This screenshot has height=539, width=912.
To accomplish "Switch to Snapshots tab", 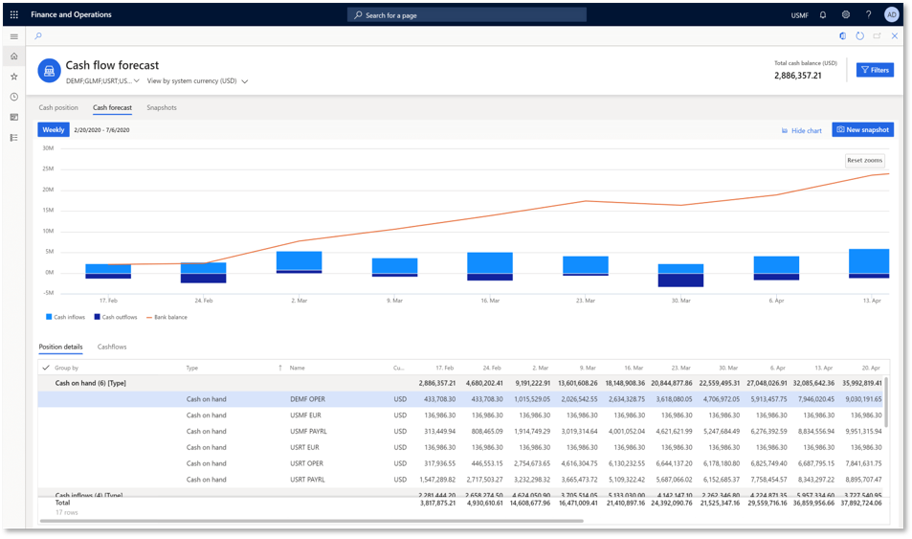I will pyautogui.click(x=162, y=108).
